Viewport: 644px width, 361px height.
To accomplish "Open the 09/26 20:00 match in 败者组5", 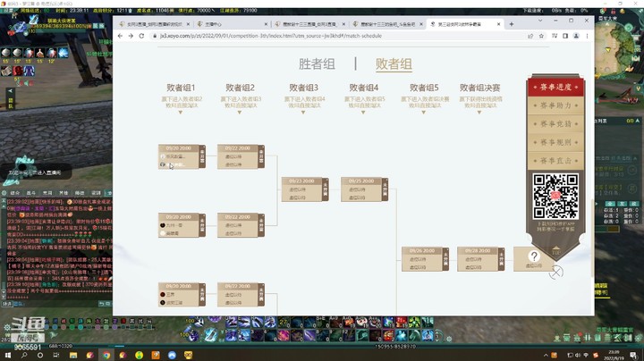I will coord(425,259).
